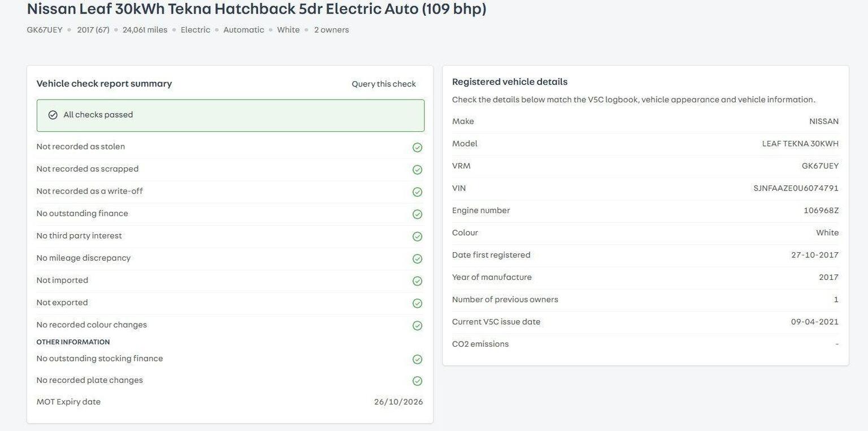Click the 'Not recorded as stolen' check icon
The width and height of the screenshot is (868, 431).
coord(417,148)
